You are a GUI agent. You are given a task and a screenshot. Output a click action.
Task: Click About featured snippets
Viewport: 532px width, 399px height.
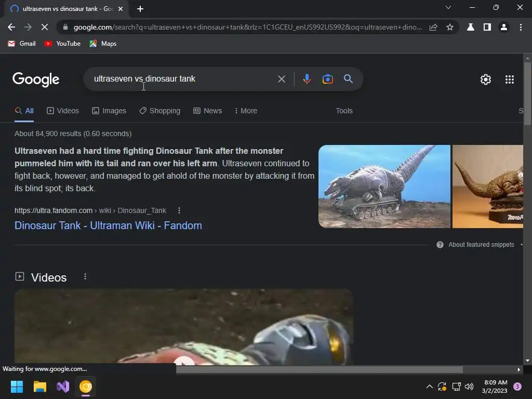481,245
